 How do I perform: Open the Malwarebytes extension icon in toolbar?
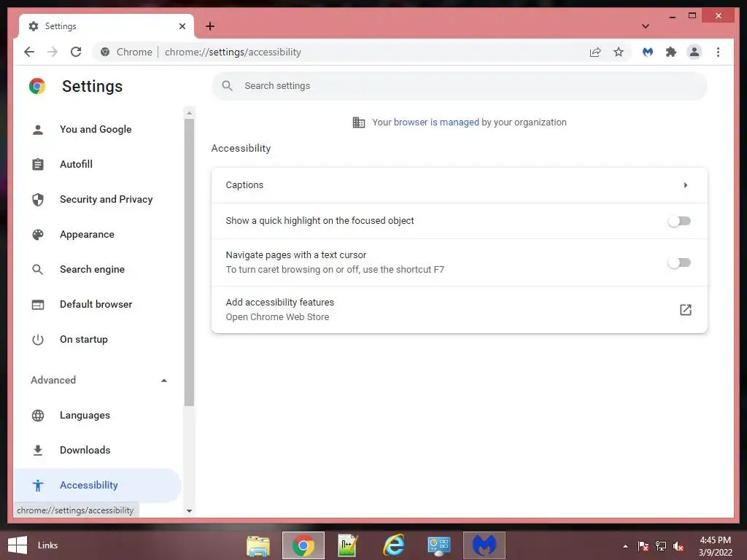tap(648, 52)
